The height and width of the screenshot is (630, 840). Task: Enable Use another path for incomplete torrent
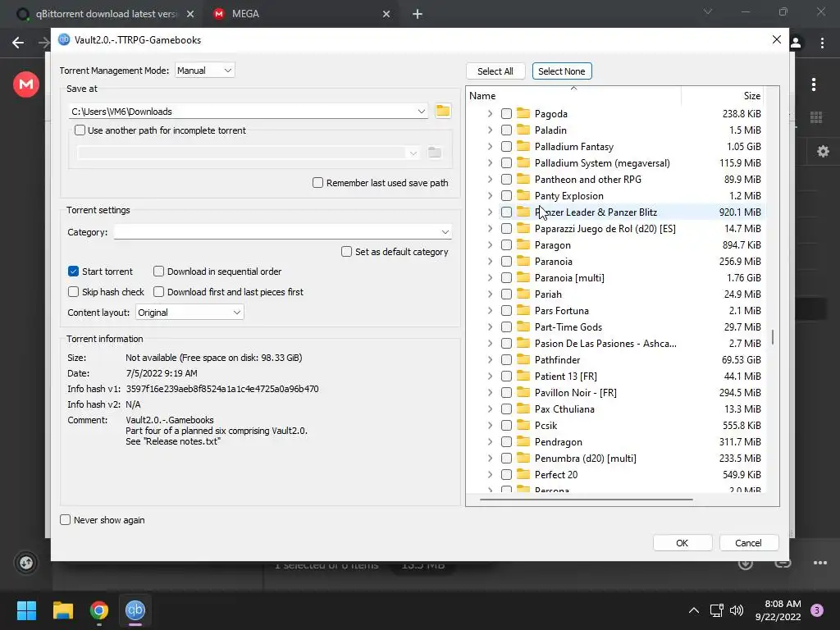click(x=80, y=130)
